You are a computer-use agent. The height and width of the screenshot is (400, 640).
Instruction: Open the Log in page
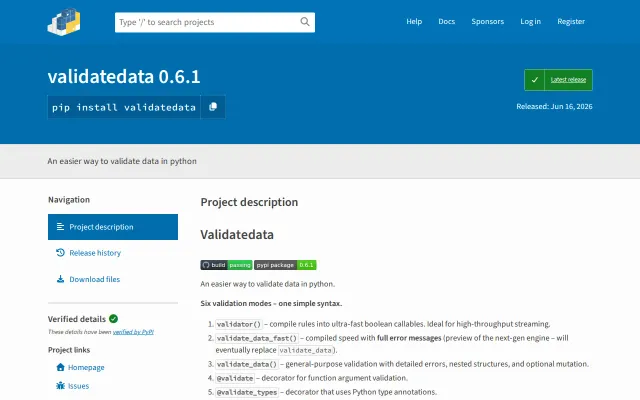point(530,21)
